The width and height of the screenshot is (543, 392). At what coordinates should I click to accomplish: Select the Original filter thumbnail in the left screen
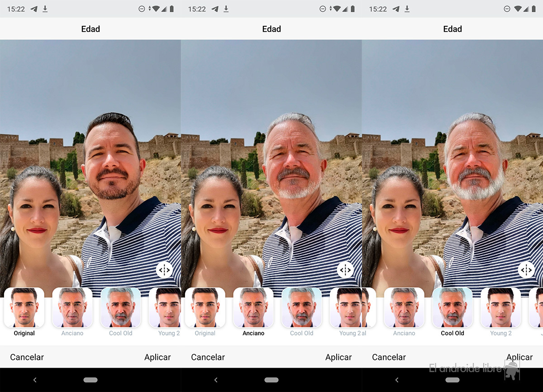tap(24, 307)
